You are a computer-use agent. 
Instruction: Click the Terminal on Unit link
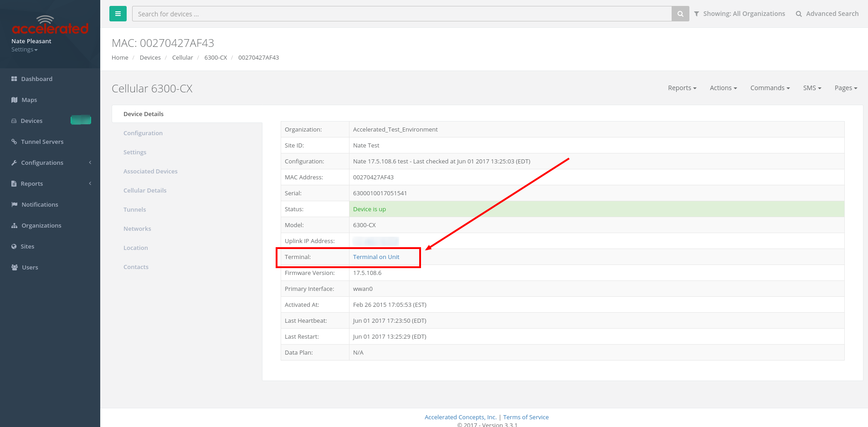point(376,257)
